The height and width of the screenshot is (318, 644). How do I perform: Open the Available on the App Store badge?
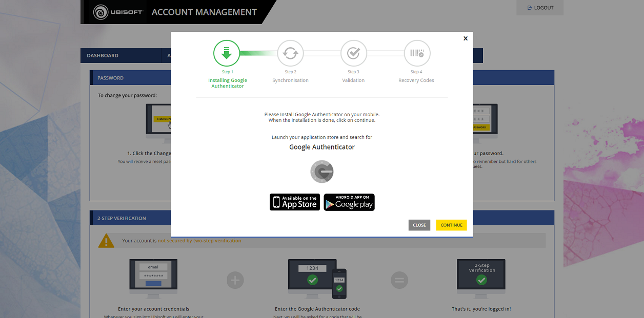tap(295, 202)
